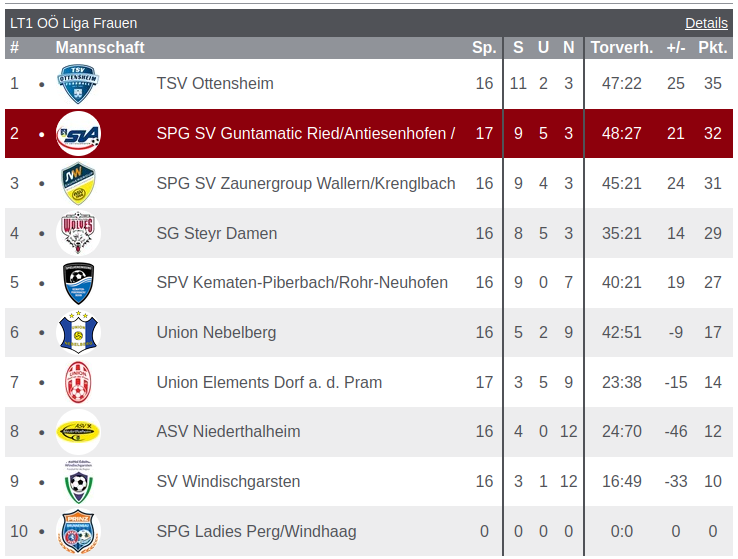This screenshot has height=559, width=738.
Task: Click the ASV Niederthalheim club logo
Action: 78,432
